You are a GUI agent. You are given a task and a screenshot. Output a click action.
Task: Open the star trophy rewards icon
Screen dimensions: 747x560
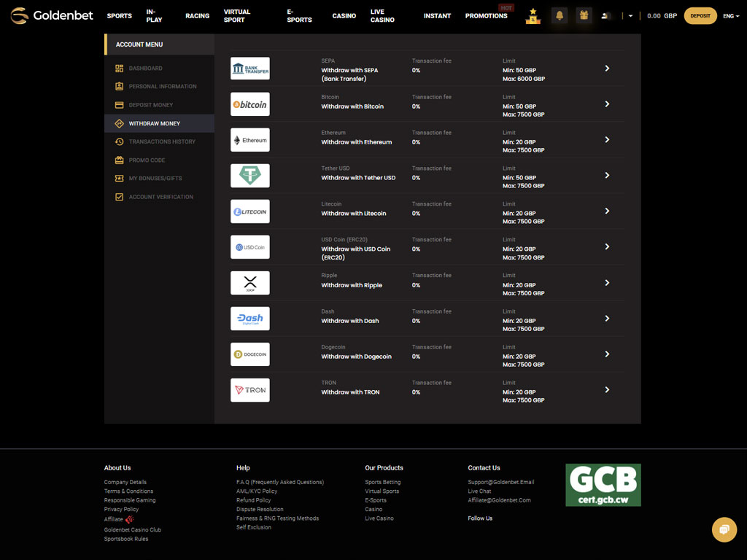(x=533, y=16)
